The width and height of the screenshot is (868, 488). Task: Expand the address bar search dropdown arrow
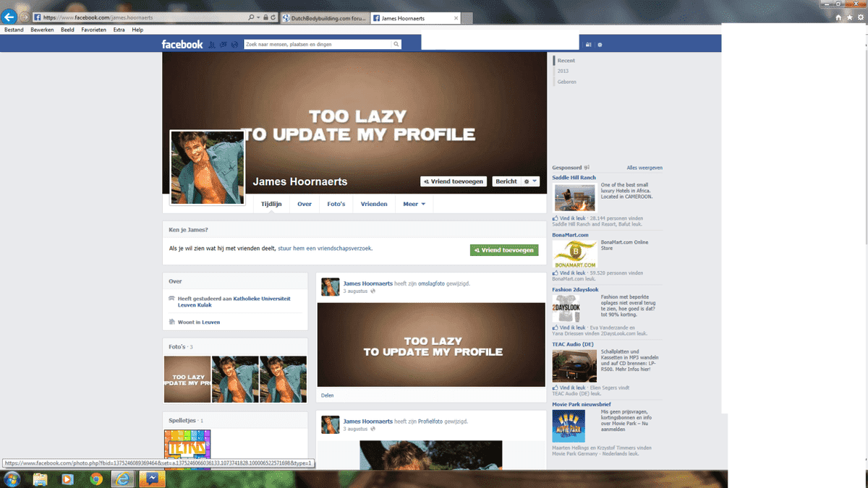coord(258,17)
